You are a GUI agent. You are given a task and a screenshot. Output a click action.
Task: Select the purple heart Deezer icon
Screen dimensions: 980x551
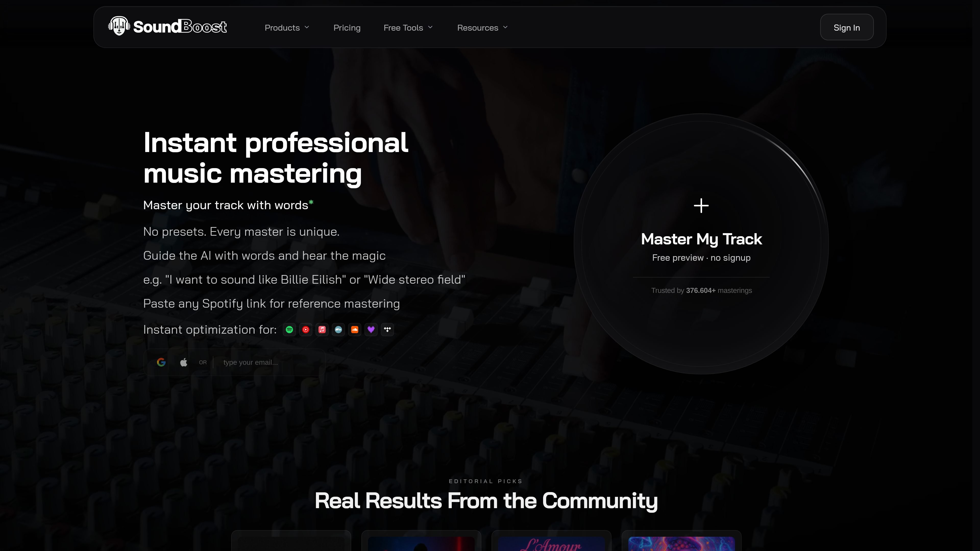[x=371, y=330]
